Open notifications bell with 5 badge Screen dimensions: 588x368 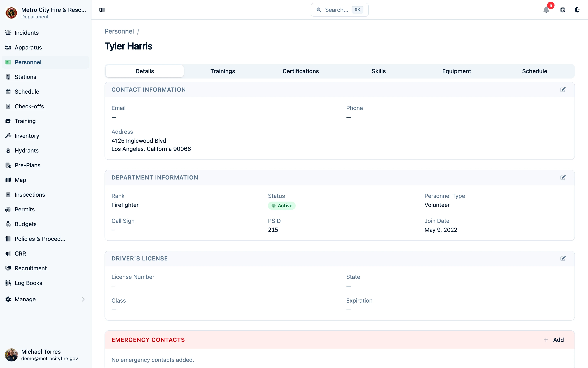(546, 10)
